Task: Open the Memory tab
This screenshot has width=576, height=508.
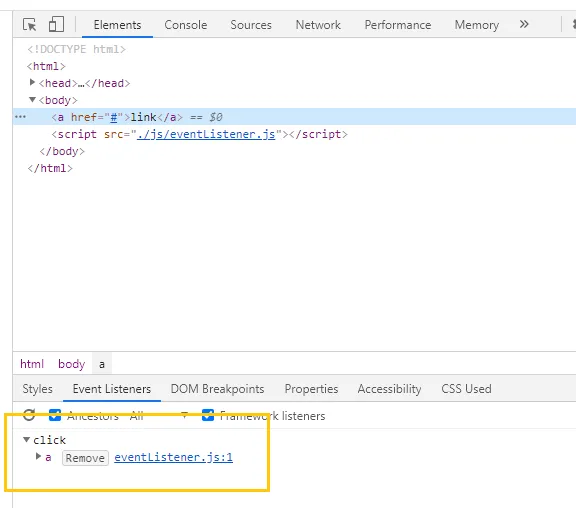Action: point(477,25)
